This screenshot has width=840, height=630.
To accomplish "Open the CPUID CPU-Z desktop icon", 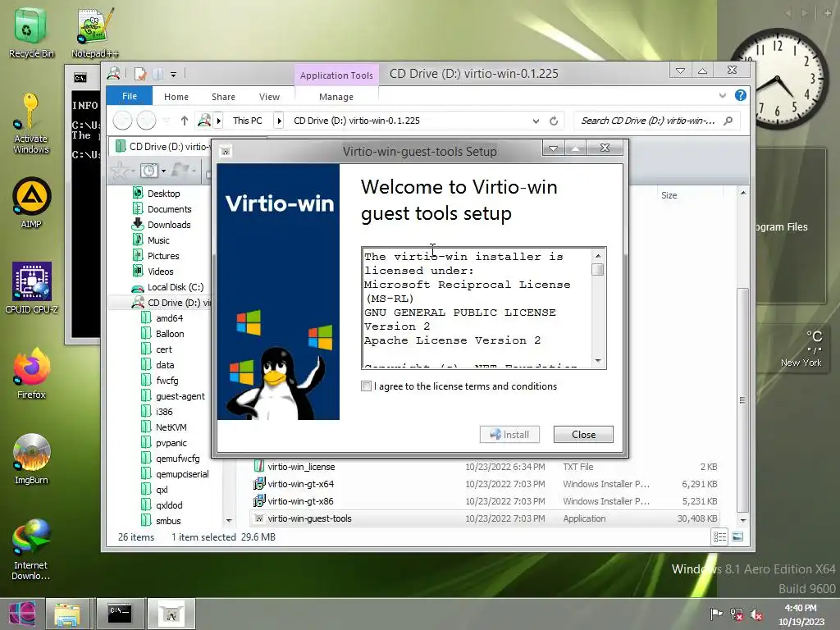I will tap(31, 288).
